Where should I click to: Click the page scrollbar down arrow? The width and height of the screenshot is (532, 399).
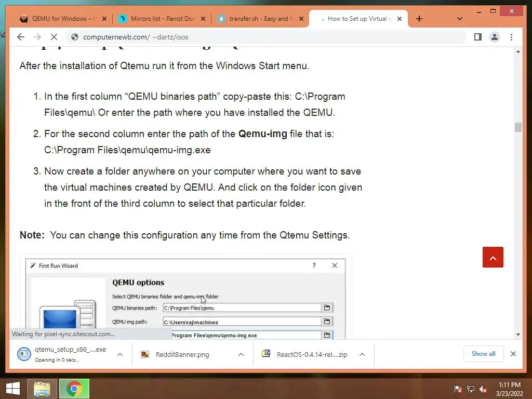(x=518, y=335)
